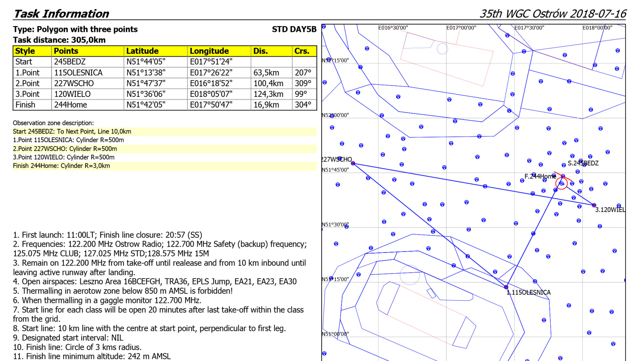This screenshot has height=361, width=644.
Task: Click the Task Information title
Action: click(x=61, y=14)
